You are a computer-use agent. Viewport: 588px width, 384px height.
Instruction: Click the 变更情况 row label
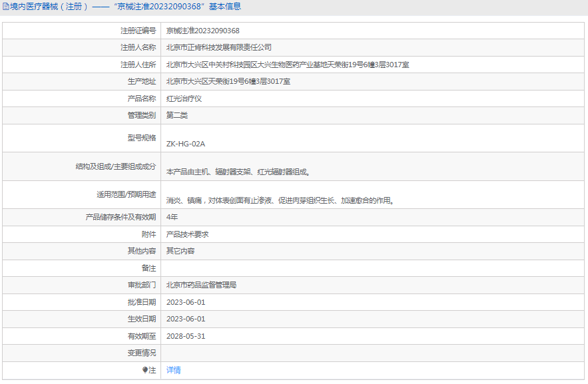click(142, 353)
